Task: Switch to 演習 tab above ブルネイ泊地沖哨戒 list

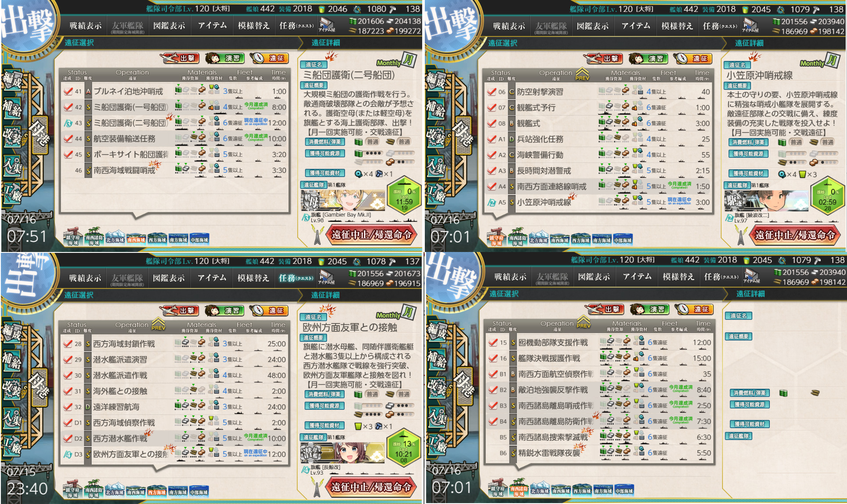Action: (225, 58)
